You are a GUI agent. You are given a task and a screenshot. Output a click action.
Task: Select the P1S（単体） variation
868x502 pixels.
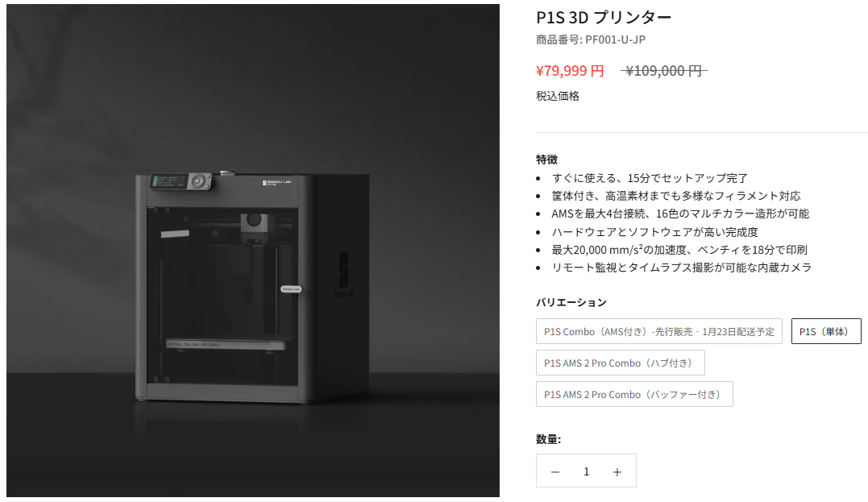pyautogui.click(x=826, y=331)
